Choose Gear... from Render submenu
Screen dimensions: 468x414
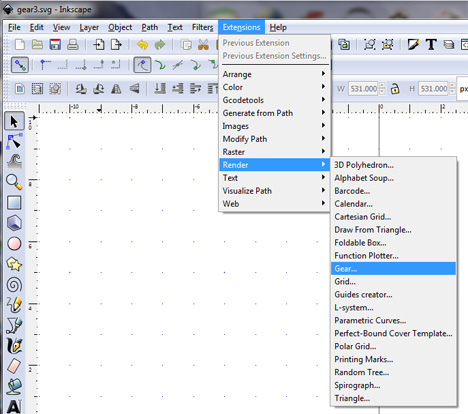393,269
